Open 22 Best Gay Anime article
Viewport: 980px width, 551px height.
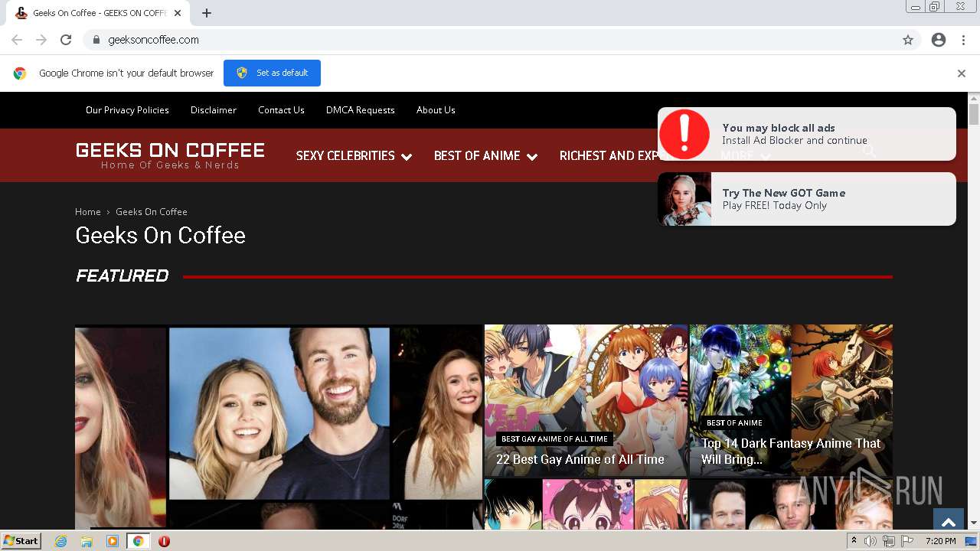(580, 459)
